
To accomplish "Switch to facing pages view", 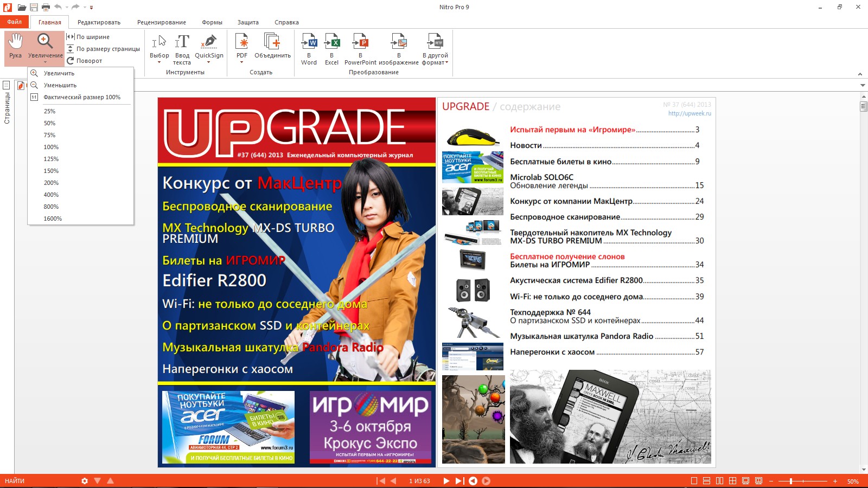I will tap(719, 481).
